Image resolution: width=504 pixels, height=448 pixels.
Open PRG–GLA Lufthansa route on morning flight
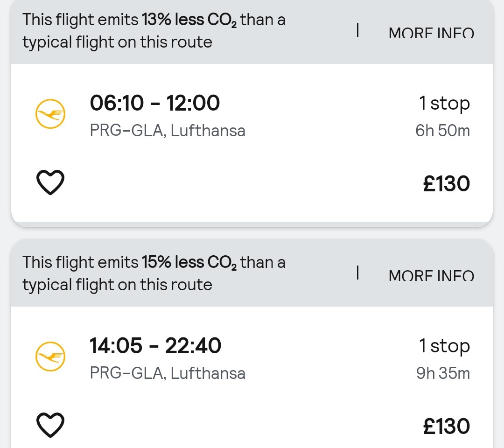click(168, 131)
